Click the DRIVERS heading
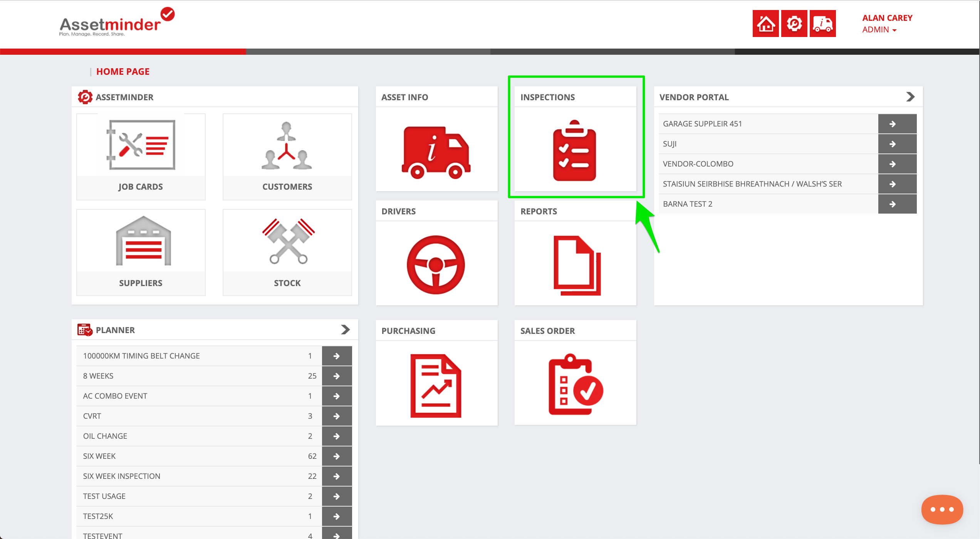Image resolution: width=980 pixels, height=539 pixels. point(398,211)
